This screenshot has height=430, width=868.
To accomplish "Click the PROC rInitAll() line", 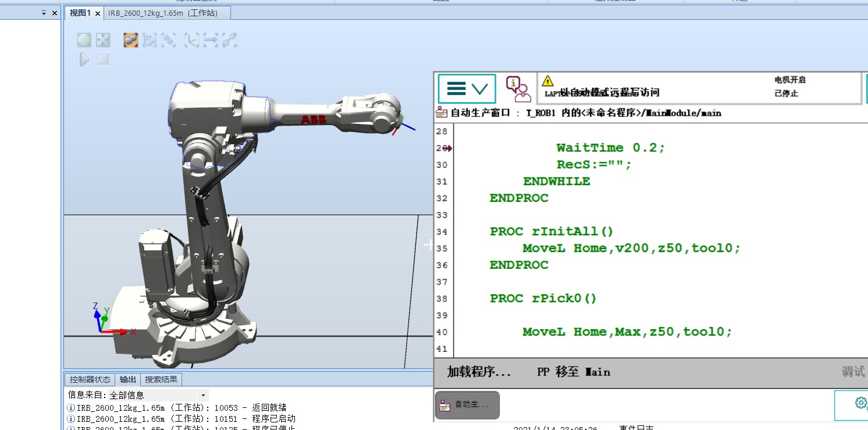I will [x=552, y=232].
